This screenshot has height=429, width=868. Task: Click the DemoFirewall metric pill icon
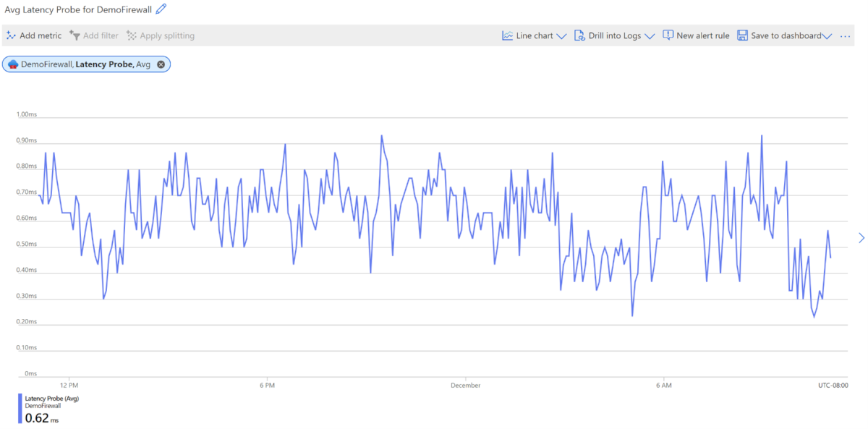[x=14, y=64]
